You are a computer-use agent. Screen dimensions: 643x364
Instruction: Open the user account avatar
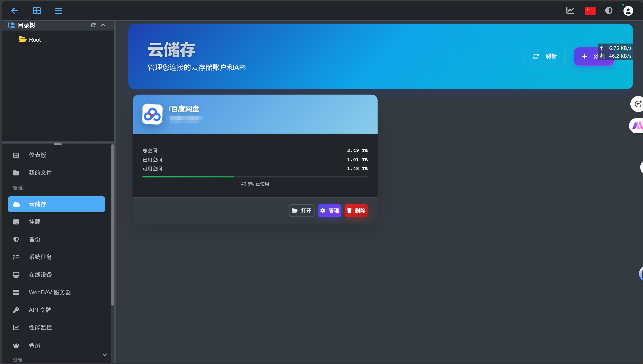point(628,11)
